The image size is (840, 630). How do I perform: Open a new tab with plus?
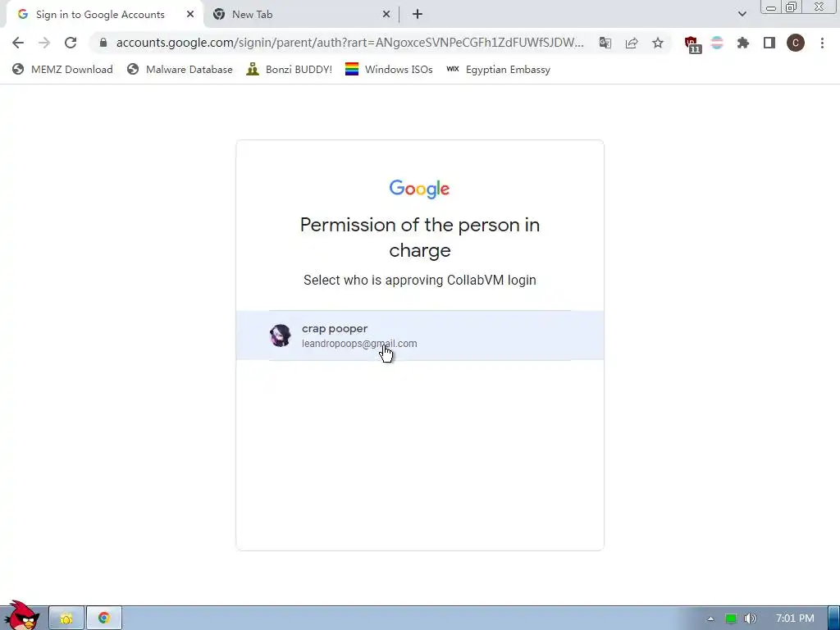tap(418, 15)
